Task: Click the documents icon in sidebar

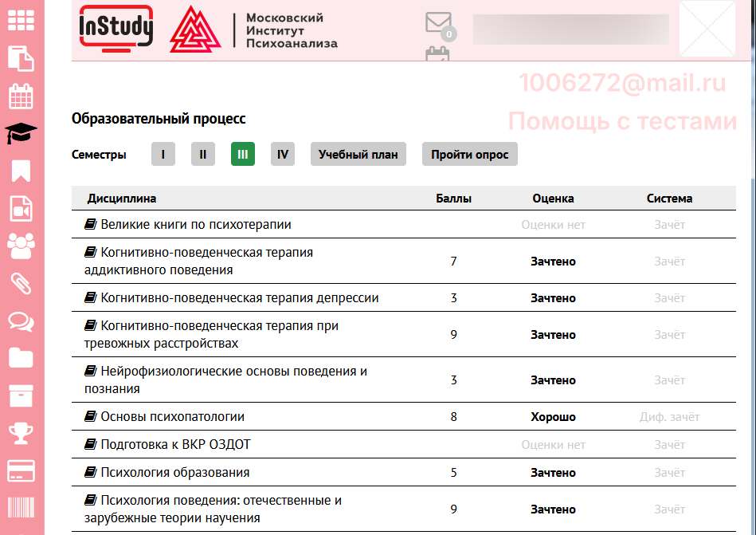Action: pos(21,59)
